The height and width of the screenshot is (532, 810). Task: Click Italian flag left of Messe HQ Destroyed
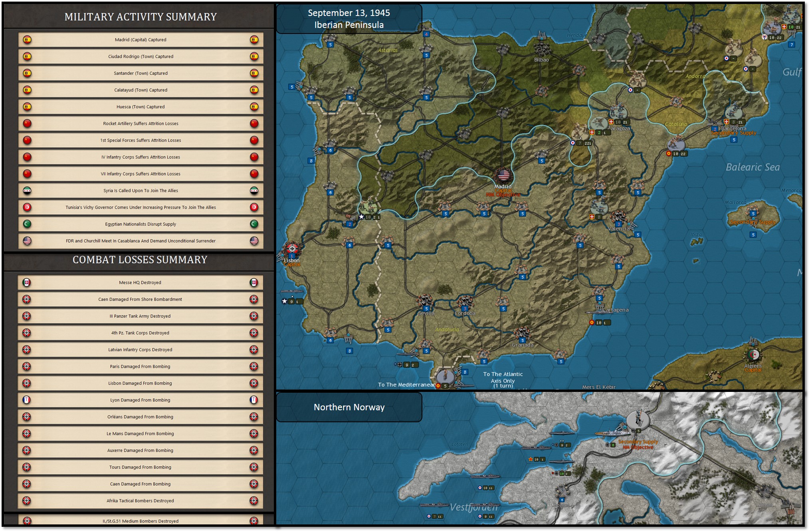click(27, 283)
